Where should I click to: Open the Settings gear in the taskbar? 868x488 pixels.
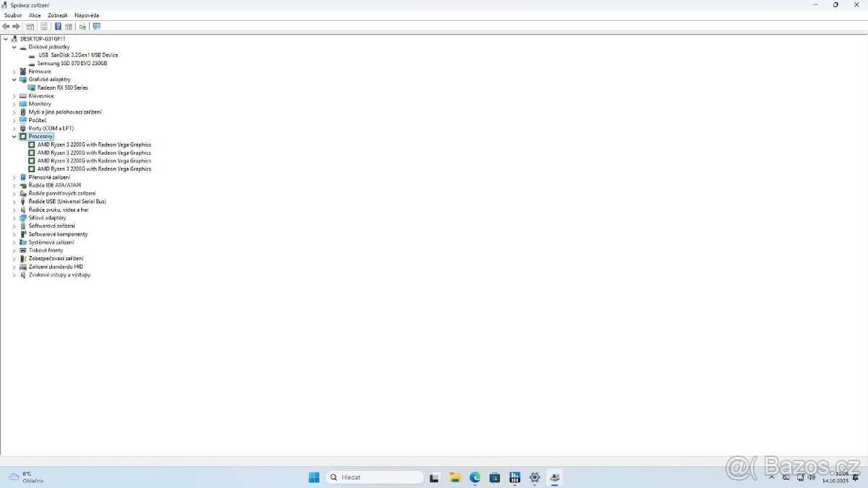pos(535,477)
